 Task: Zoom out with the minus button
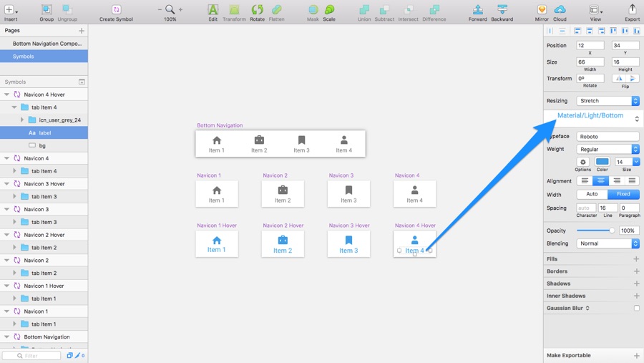(x=160, y=9)
